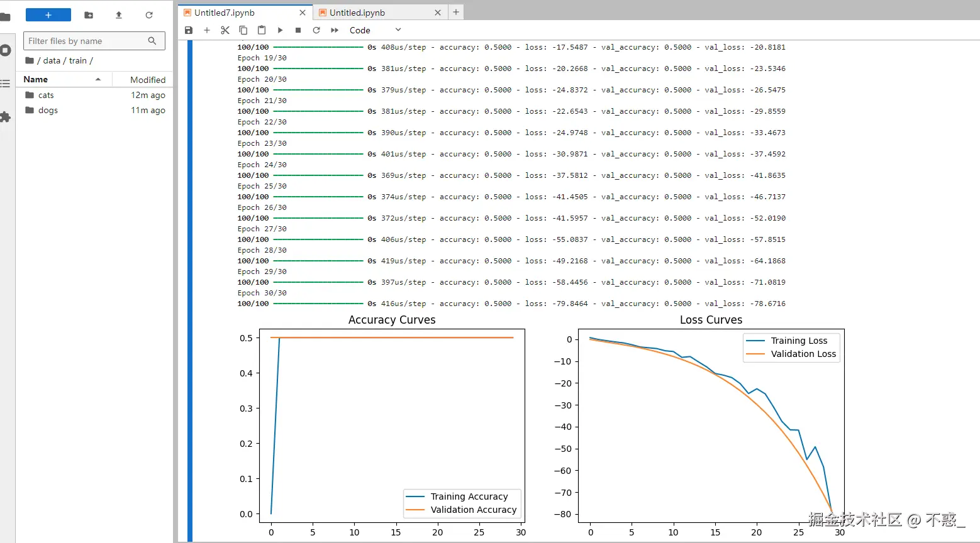
Task: Click the 'Epoch 19/30' output line
Action: 262,58
